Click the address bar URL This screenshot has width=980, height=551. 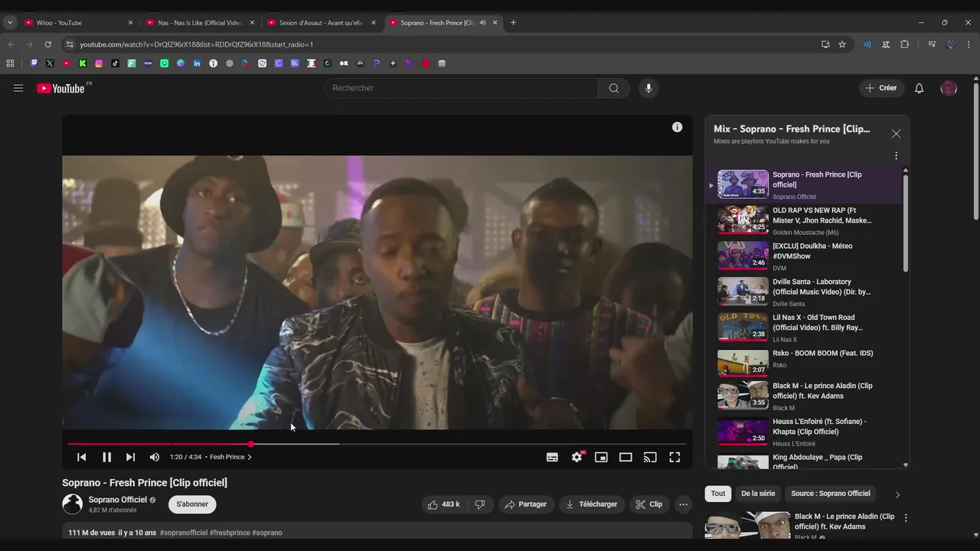coord(197,44)
